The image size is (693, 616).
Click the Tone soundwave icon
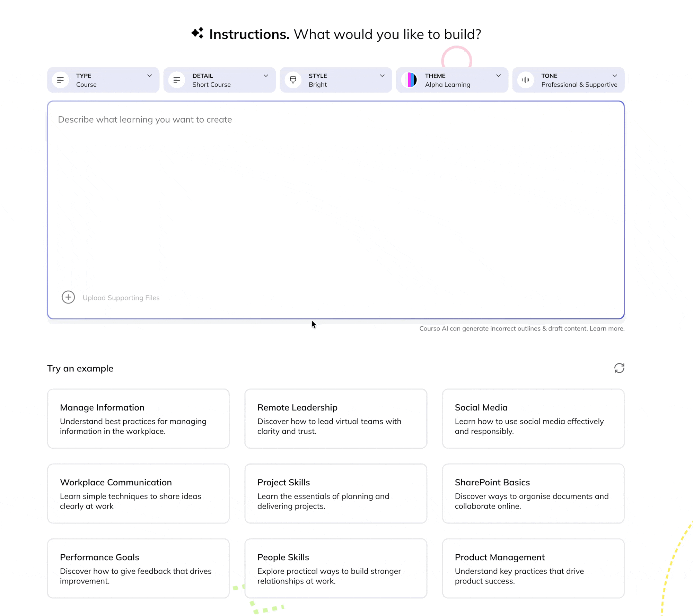(526, 80)
